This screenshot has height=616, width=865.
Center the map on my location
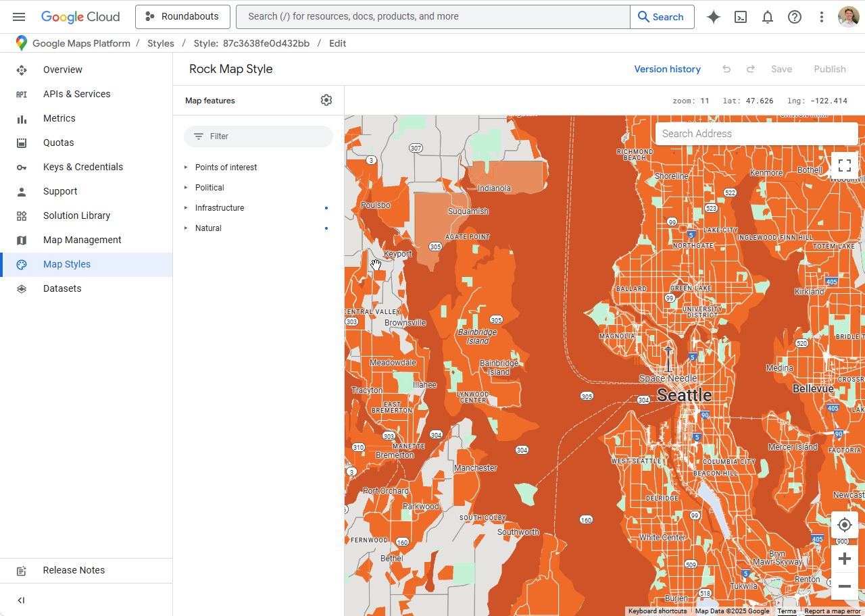[844, 525]
